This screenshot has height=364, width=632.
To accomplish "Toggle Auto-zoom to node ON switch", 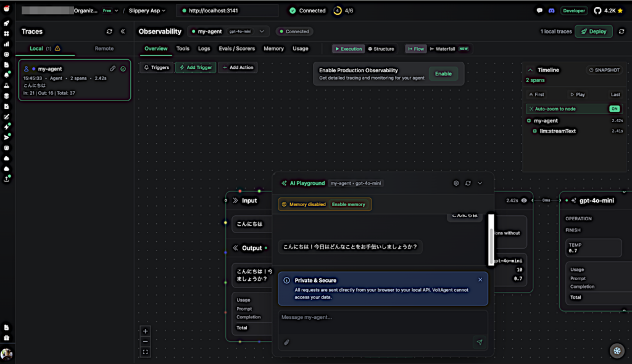I will click(x=614, y=109).
